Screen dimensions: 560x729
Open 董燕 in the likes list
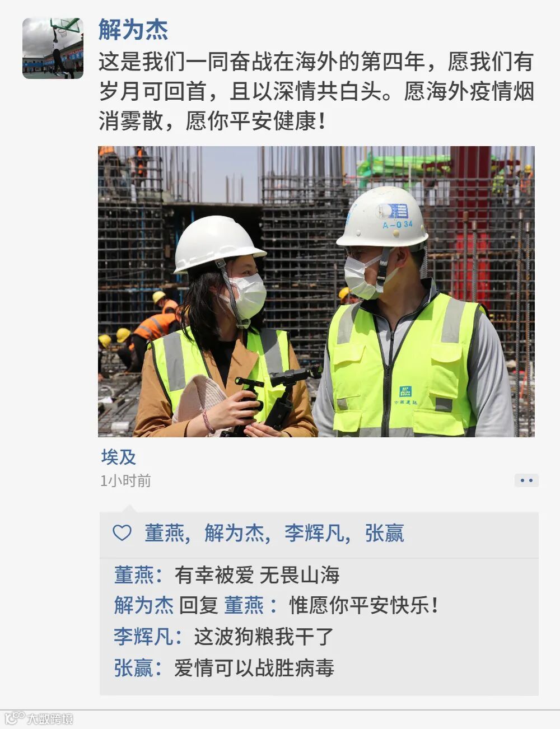point(164,532)
